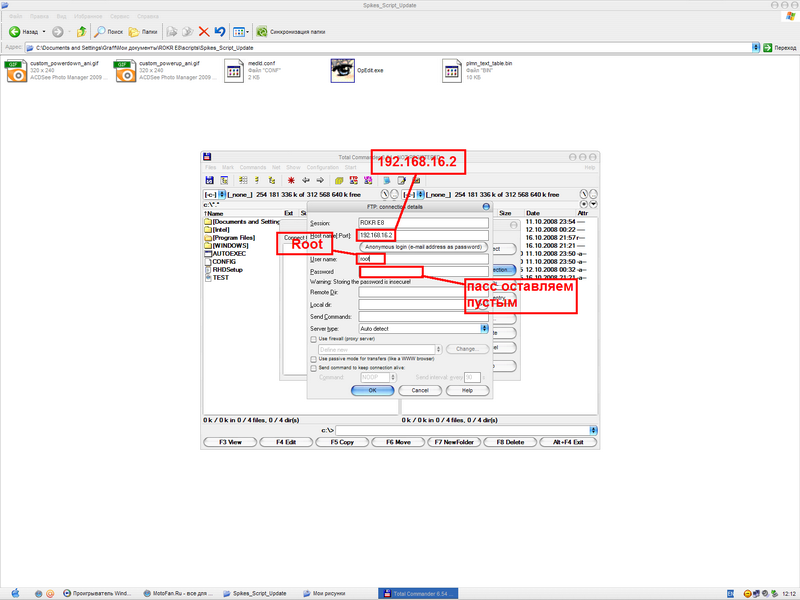Click the F8 Delete button
The width and height of the screenshot is (800, 600).
point(510,442)
